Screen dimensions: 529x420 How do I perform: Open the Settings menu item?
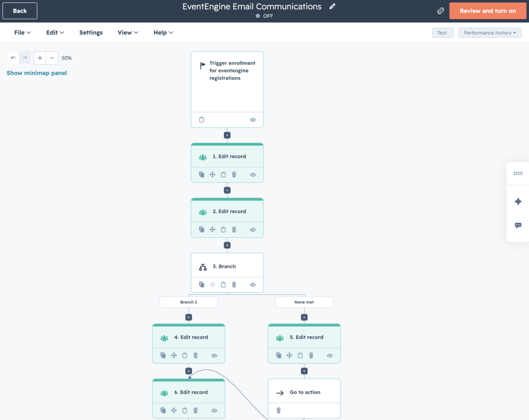pos(91,32)
